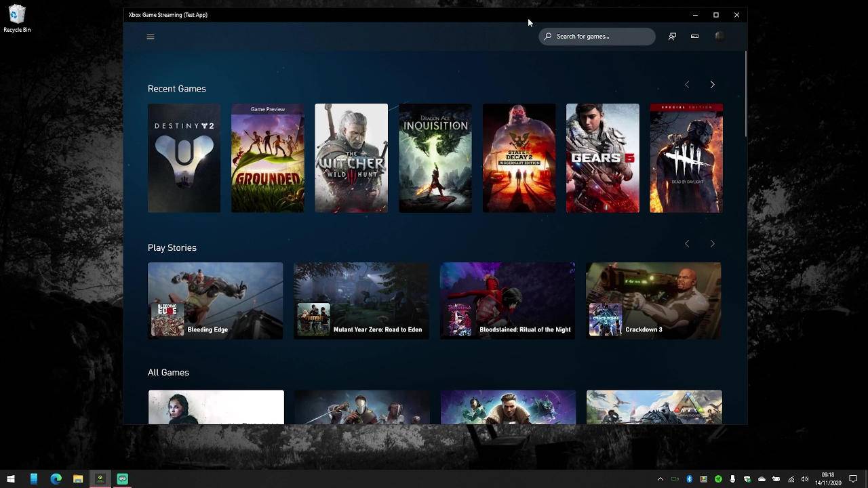Open Mutant Year Zero: Road to Eden story
This screenshot has height=488, width=868.
pyautogui.click(x=361, y=301)
